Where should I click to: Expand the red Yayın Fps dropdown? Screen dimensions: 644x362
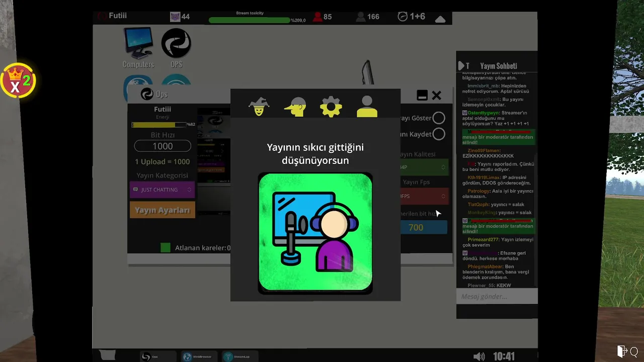[424, 196]
